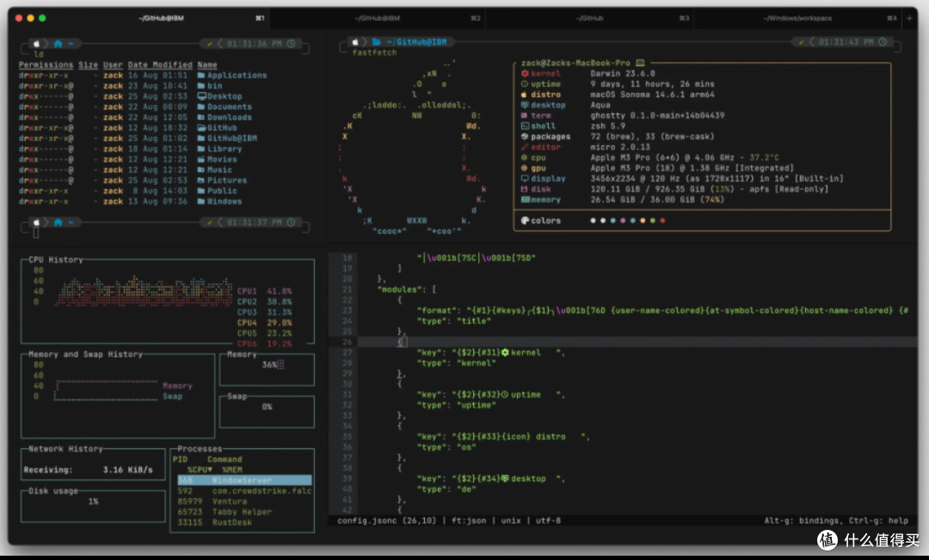The width and height of the screenshot is (929, 560).
Task: Click the Downloads folder icon in the listing
Action: 200,117
